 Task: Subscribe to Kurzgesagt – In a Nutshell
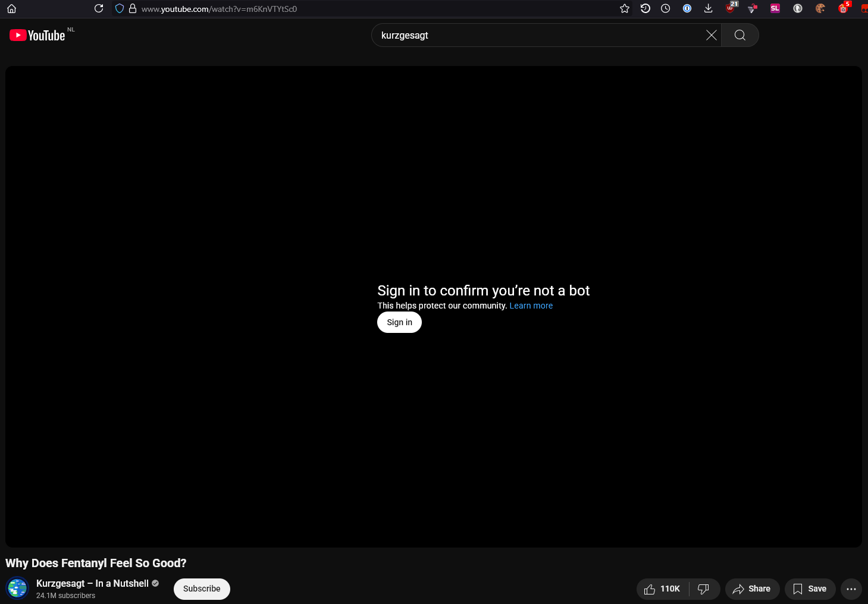pyautogui.click(x=202, y=589)
